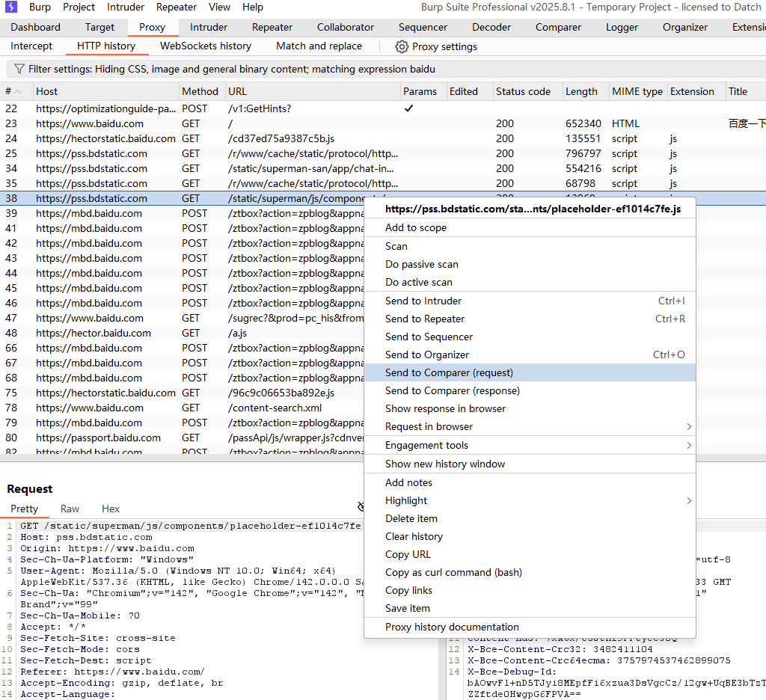The height and width of the screenshot is (700, 766).
Task: Open the Help menu
Action: [253, 7]
